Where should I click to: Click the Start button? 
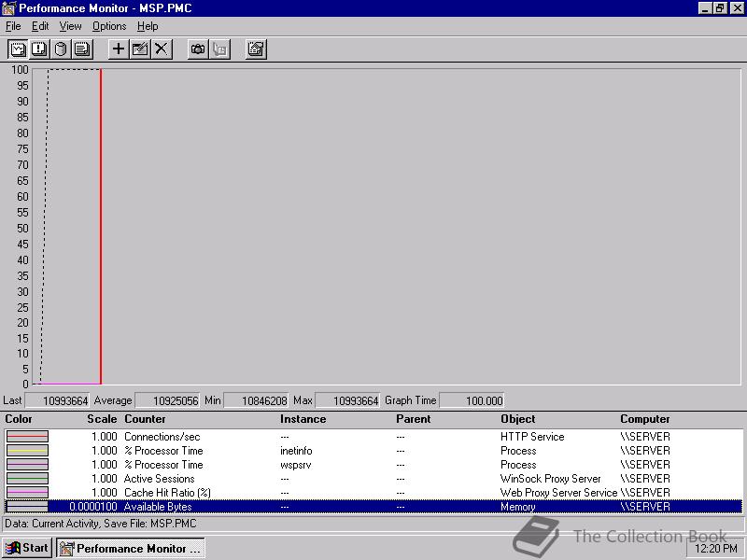27,548
